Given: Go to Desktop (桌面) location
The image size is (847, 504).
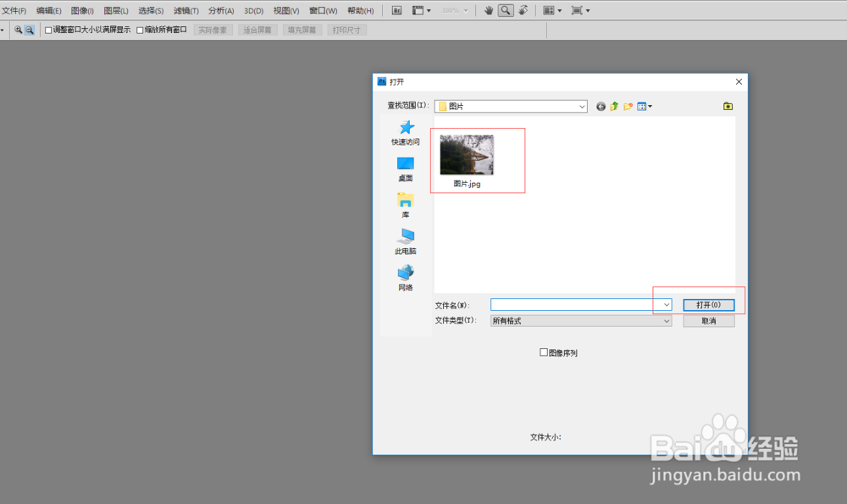Looking at the screenshot, I should 406,169.
